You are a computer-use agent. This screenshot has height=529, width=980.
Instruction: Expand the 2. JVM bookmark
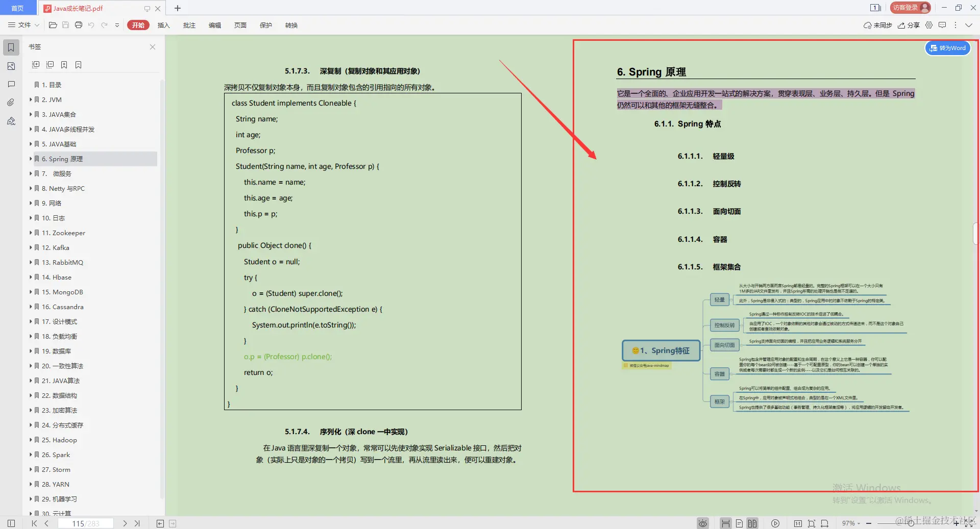click(31, 99)
